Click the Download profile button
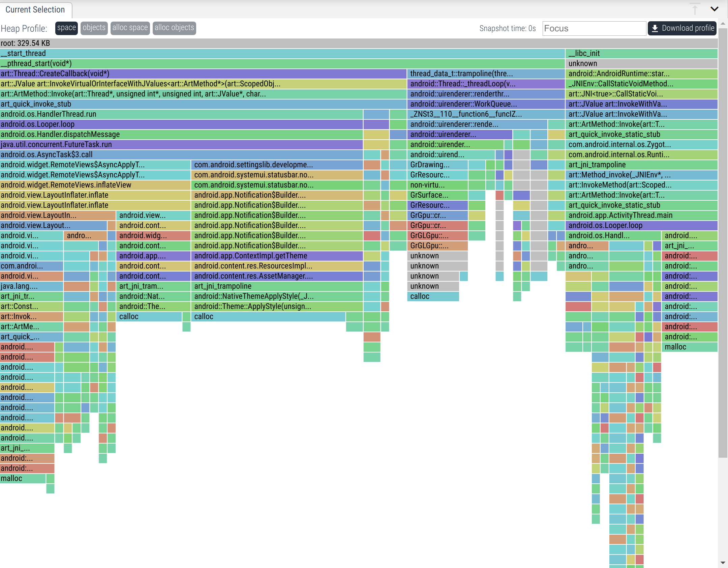This screenshot has height=568, width=728. (682, 28)
